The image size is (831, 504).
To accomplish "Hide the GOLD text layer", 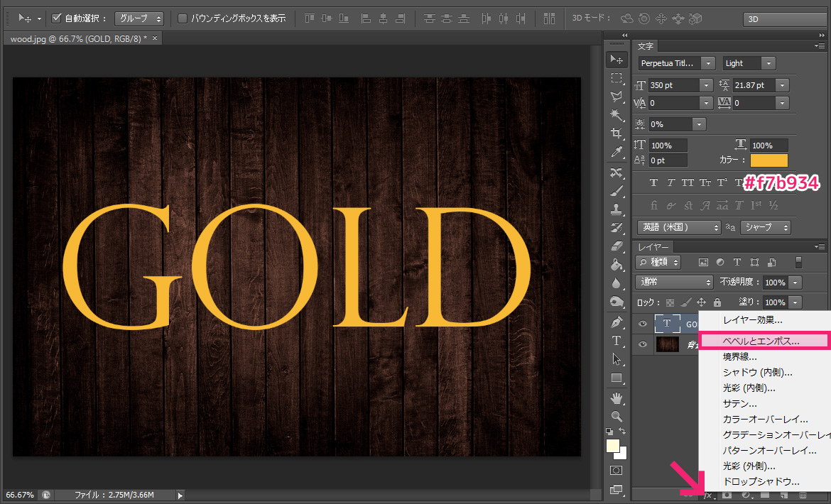I will click(x=643, y=324).
